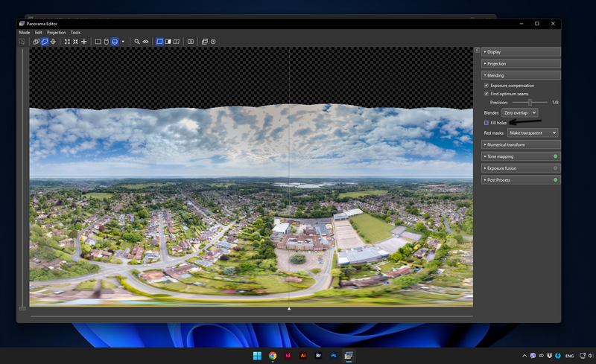Screen dimensions: 596x364
Task: Select the rectilinear projection rectangle icon
Action: point(98,42)
